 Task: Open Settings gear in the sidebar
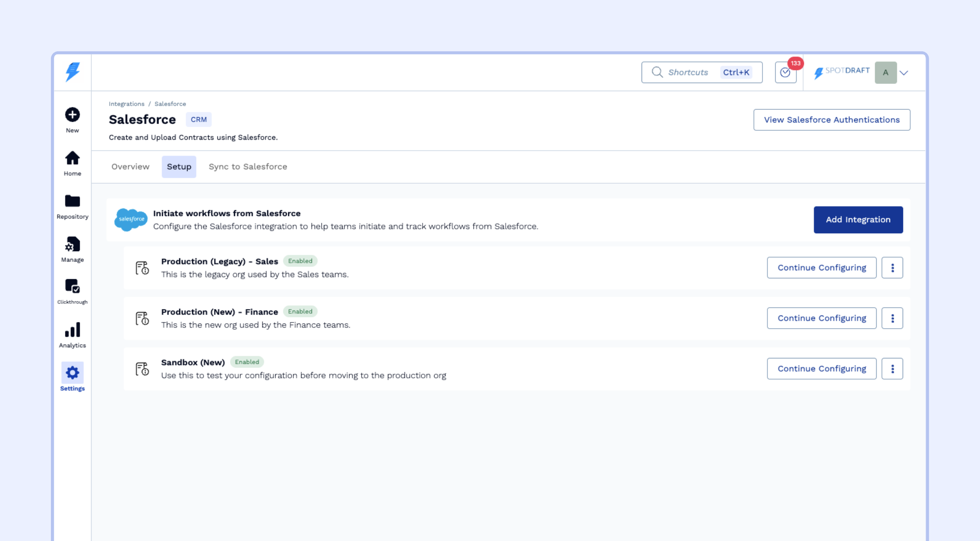click(x=72, y=373)
